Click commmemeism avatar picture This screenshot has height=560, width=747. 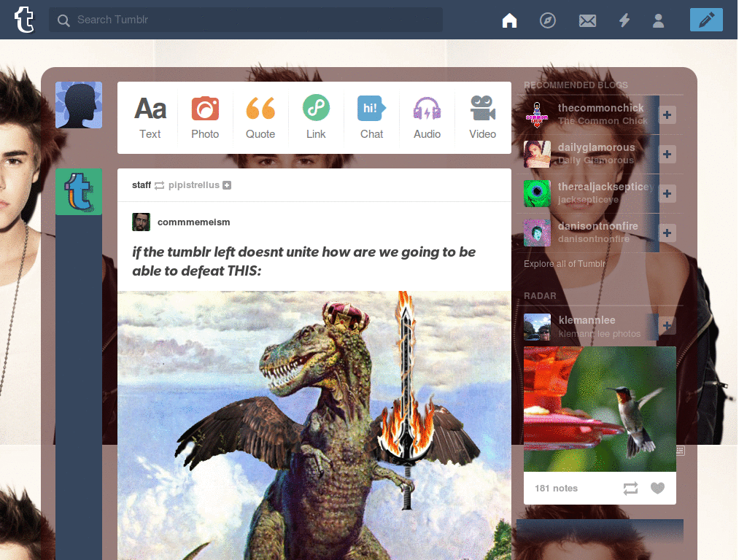(x=141, y=222)
